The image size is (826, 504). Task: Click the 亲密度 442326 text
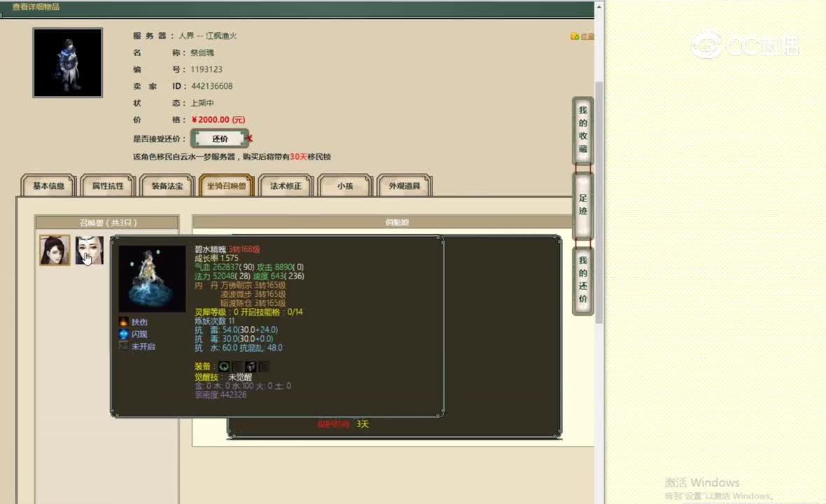[220, 395]
